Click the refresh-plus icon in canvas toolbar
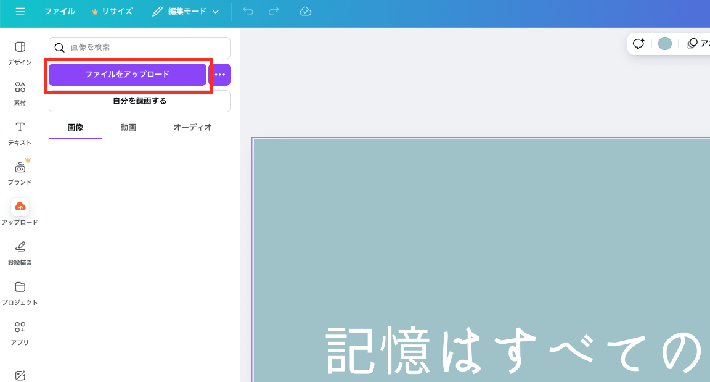 coord(638,43)
